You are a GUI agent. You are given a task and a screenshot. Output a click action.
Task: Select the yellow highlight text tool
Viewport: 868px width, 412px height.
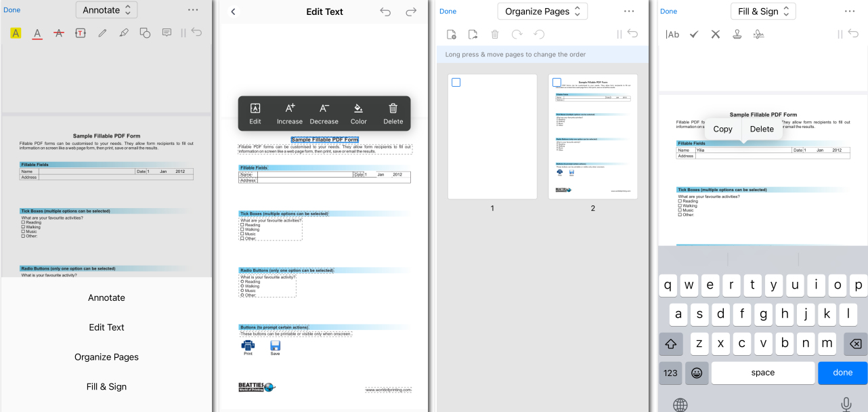pos(16,33)
